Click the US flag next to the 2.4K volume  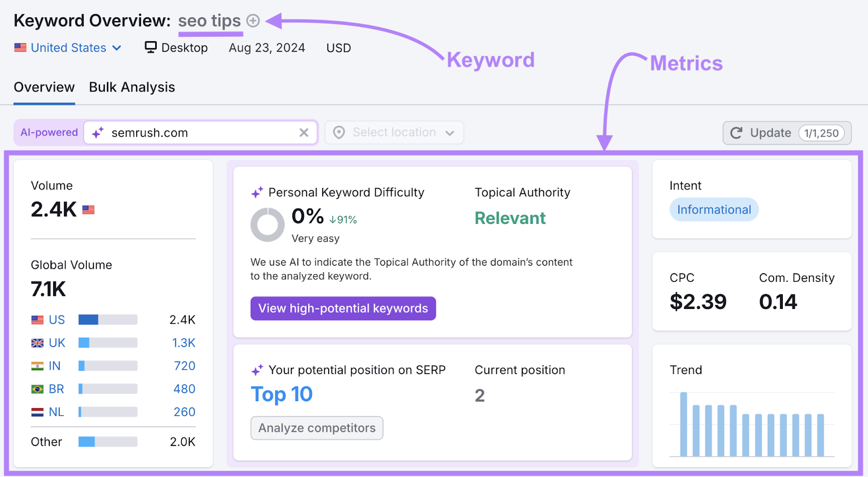[x=88, y=209]
